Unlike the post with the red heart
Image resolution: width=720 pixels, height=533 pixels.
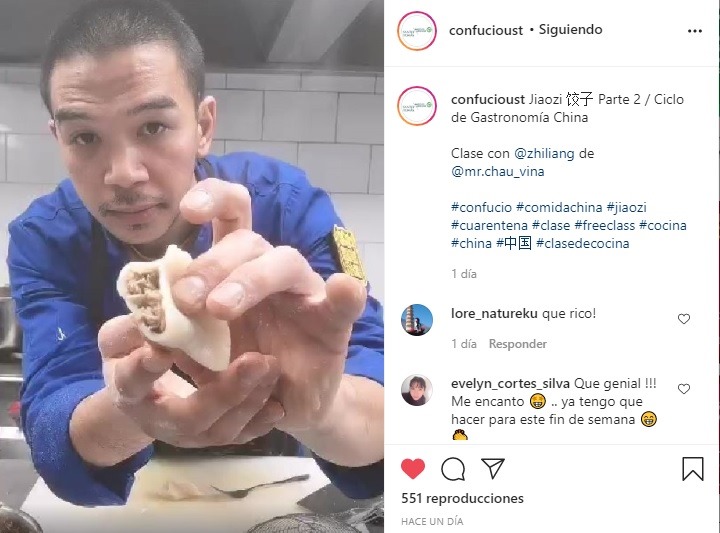click(413, 469)
